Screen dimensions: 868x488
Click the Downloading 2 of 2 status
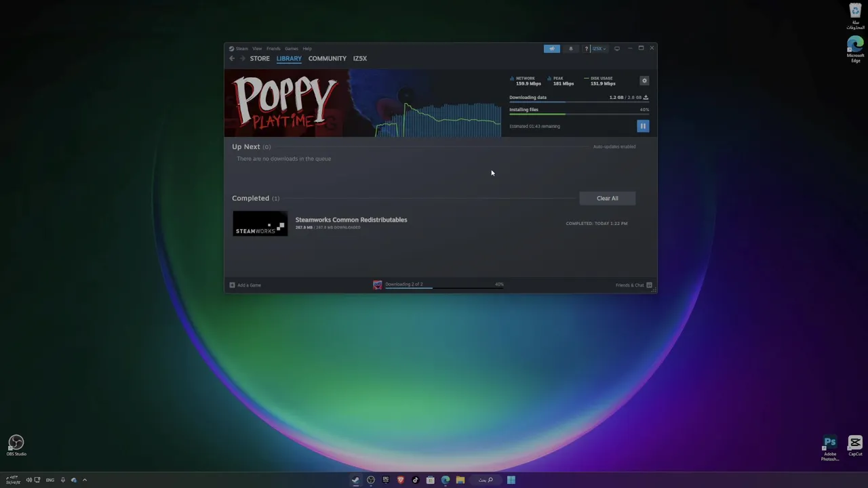click(x=404, y=284)
